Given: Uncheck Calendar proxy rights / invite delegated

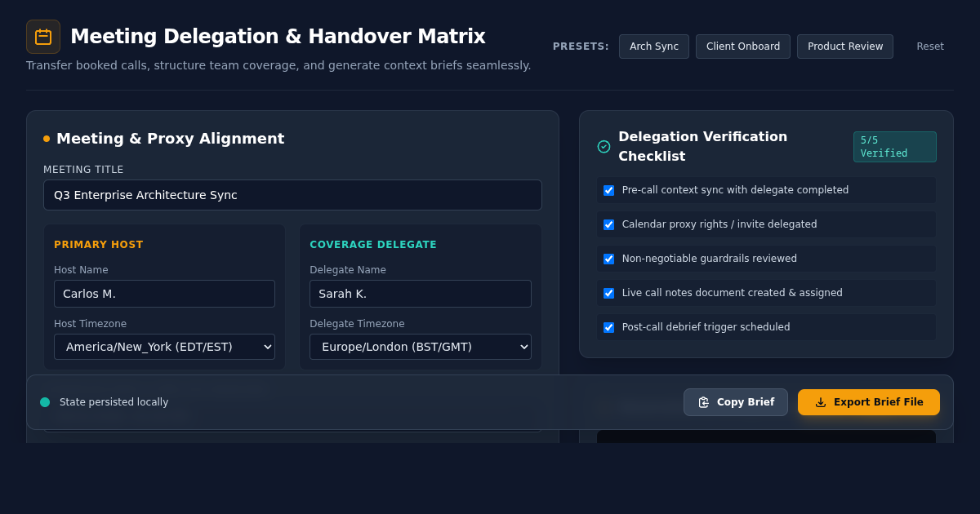Looking at the screenshot, I should tap(608, 224).
